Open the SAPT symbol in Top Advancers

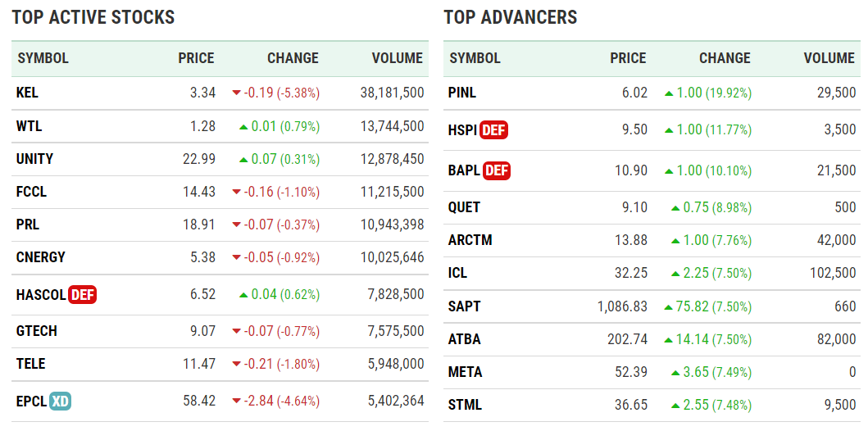click(465, 306)
